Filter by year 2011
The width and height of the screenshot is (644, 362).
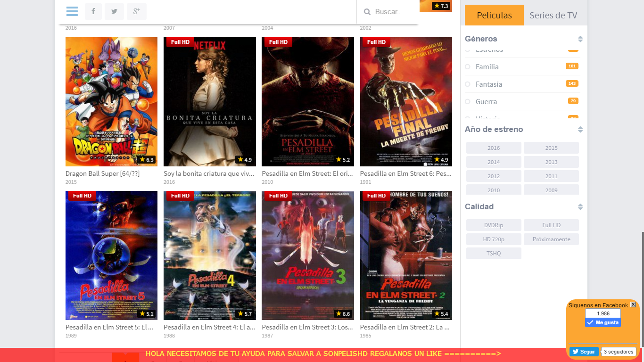(x=551, y=176)
